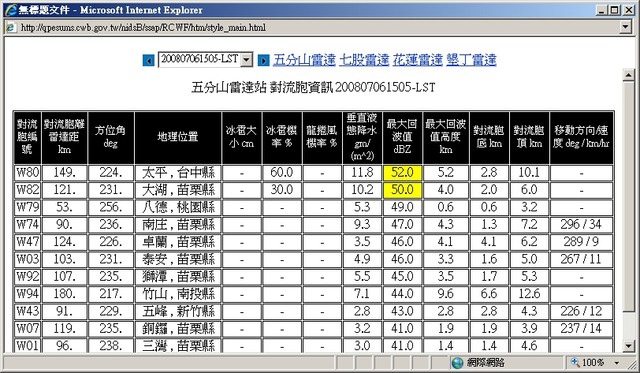Click location 三灣, 苗栗縣
640x373 pixels.
[x=178, y=346]
